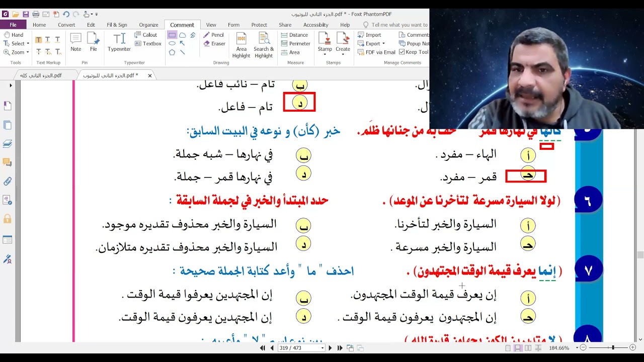The image size is (644, 362).
Task: Switch to the Organize ribbon tab
Action: coord(149,25)
